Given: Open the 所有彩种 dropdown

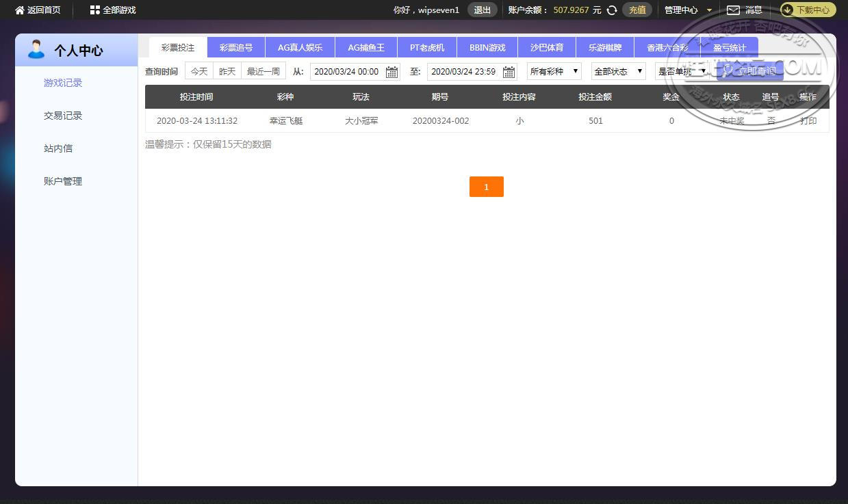Looking at the screenshot, I should [x=554, y=71].
